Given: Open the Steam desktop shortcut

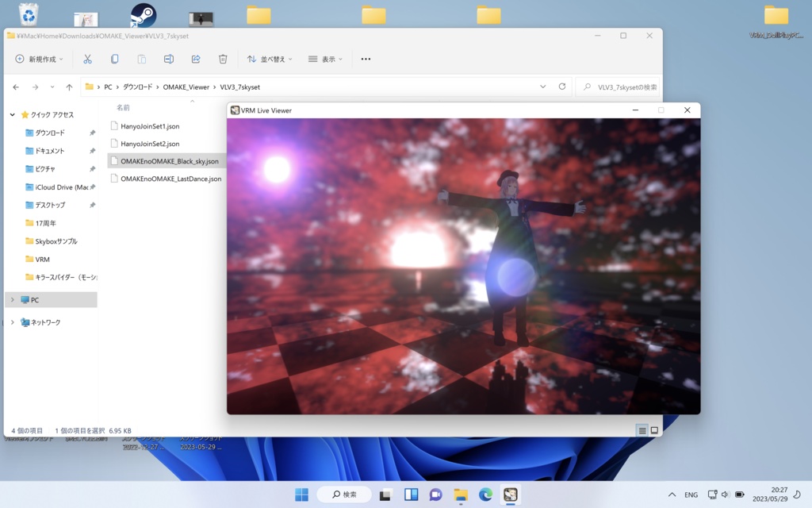Looking at the screenshot, I should pos(143,15).
